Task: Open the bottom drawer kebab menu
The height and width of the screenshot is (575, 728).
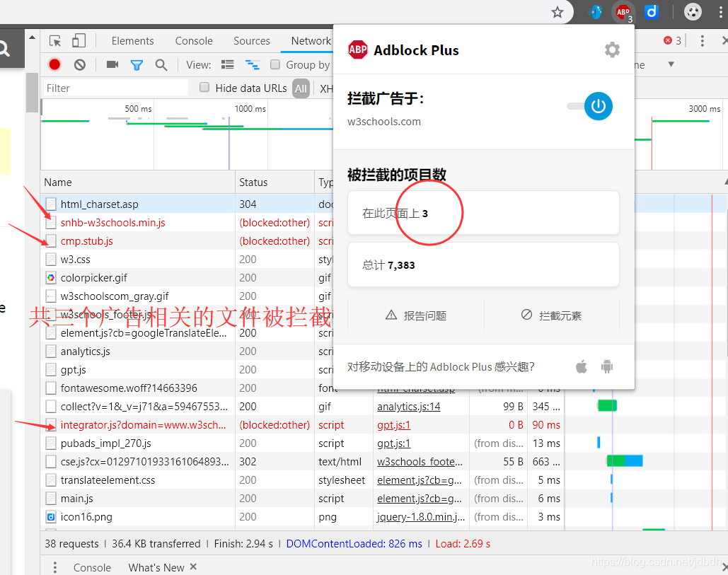Action: 54,567
